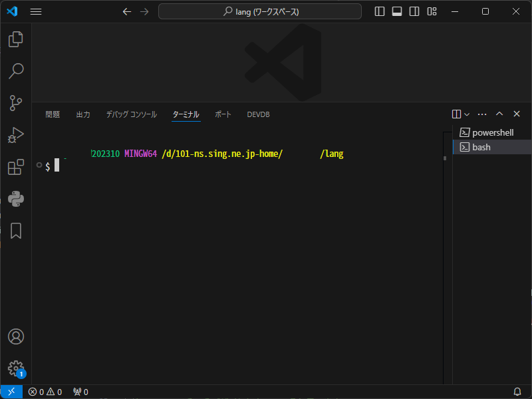Maximize the VS Code window
This screenshot has width=532, height=399.
point(485,11)
